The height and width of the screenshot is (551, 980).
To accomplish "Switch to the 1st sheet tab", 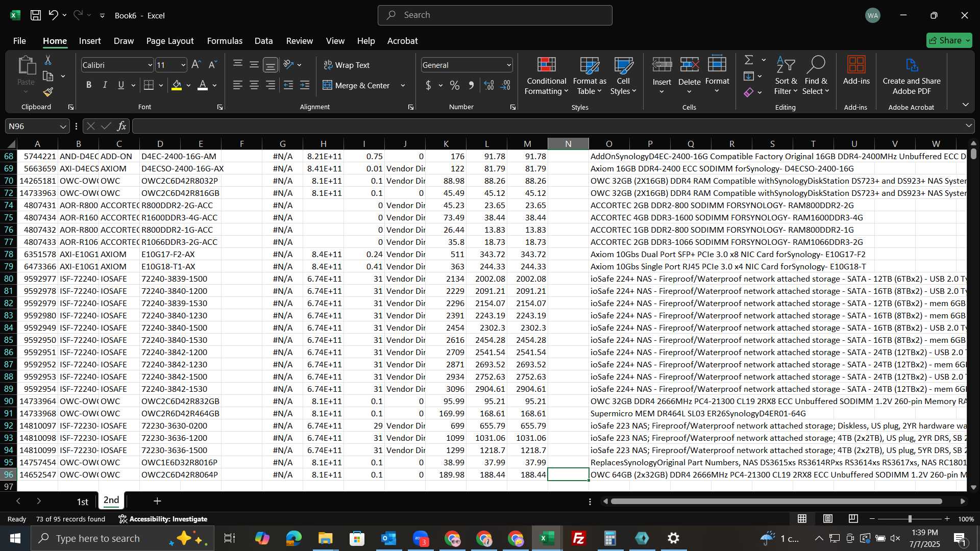I will tap(82, 502).
